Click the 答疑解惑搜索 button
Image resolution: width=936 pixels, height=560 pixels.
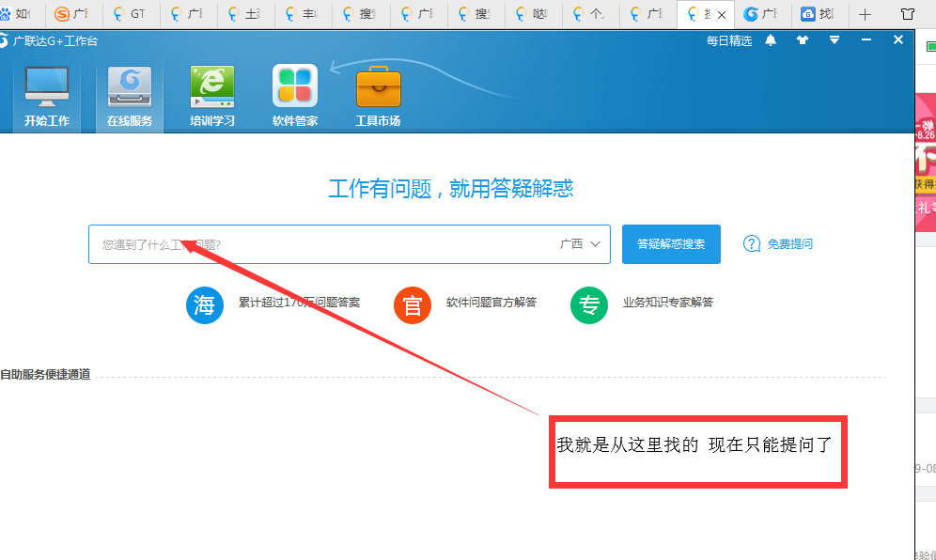(671, 244)
